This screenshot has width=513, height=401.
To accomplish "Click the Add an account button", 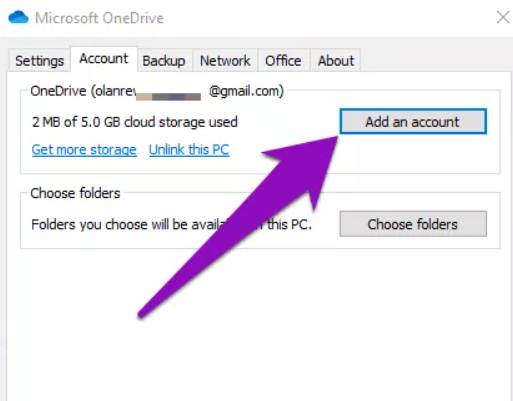I will click(x=413, y=121).
